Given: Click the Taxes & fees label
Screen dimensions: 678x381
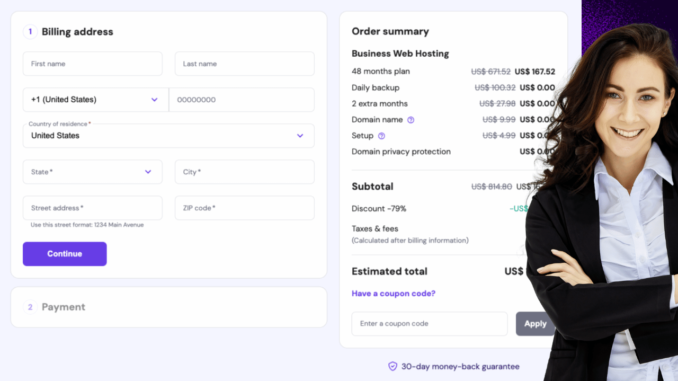Looking at the screenshot, I should (x=375, y=228).
